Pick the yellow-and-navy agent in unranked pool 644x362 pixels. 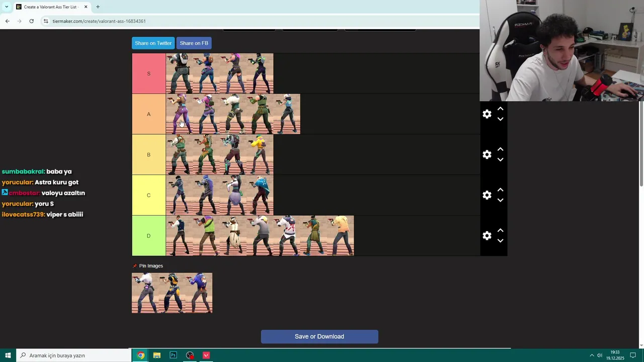(172, 293)
